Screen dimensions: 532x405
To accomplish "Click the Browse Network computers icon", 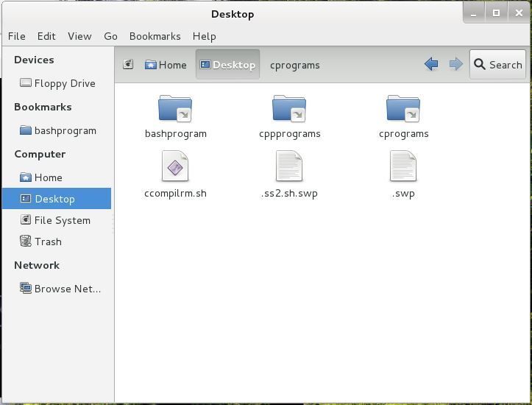I will (26, 288).
